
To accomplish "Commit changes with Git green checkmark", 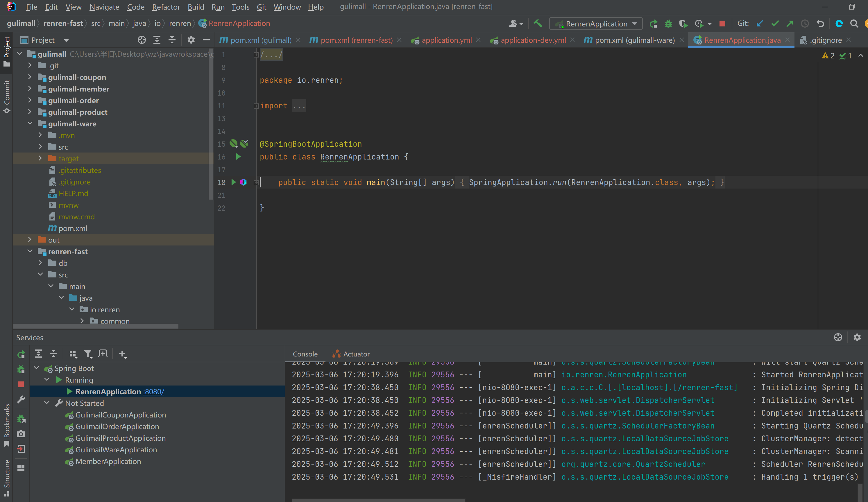I will 775,24.
